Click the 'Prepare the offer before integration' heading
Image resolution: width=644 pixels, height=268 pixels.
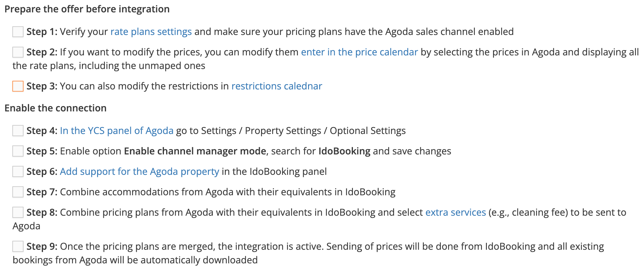tap(87, 9)
